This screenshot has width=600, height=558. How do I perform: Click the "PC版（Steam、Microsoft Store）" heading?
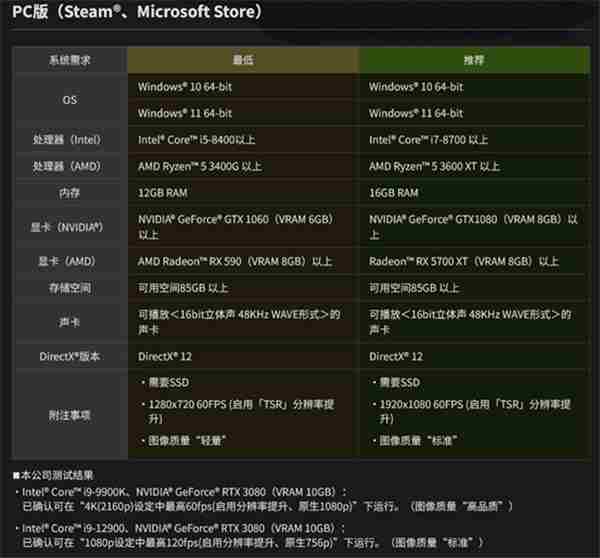point(137,12)
